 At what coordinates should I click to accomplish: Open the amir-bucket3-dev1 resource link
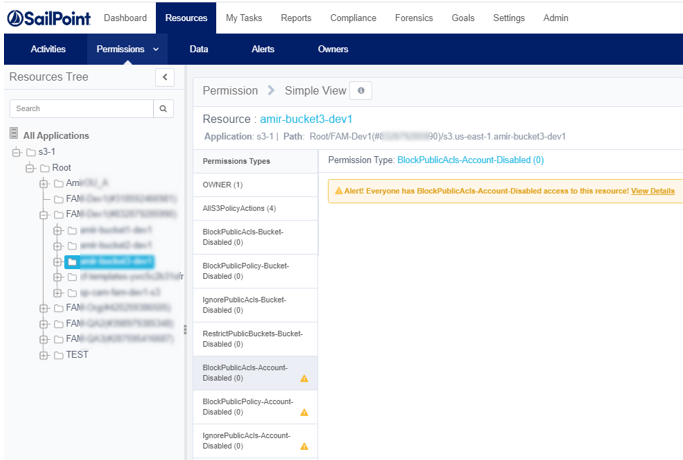coord(306,119)
